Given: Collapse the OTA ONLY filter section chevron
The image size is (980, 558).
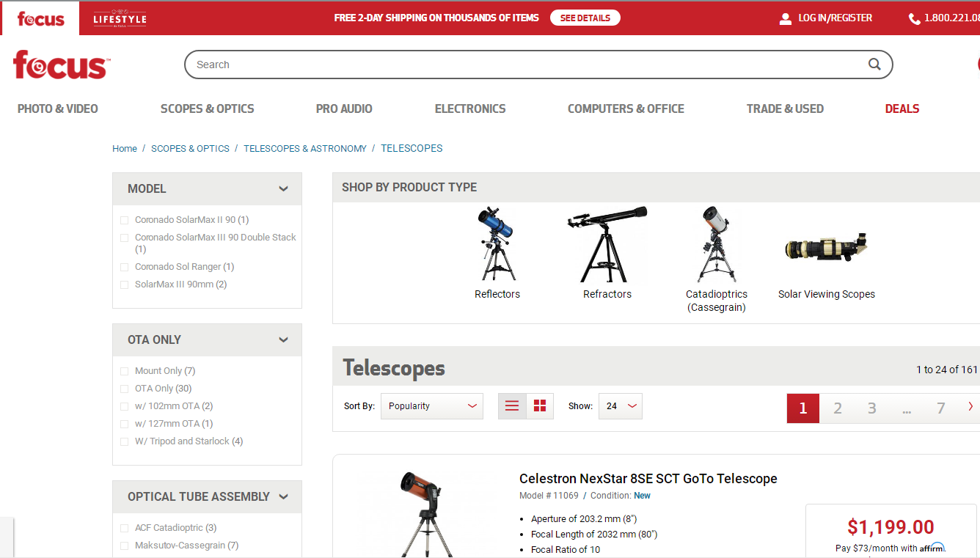Looking at the screenshot, I should pyautogui.click(x=283, y=340).
